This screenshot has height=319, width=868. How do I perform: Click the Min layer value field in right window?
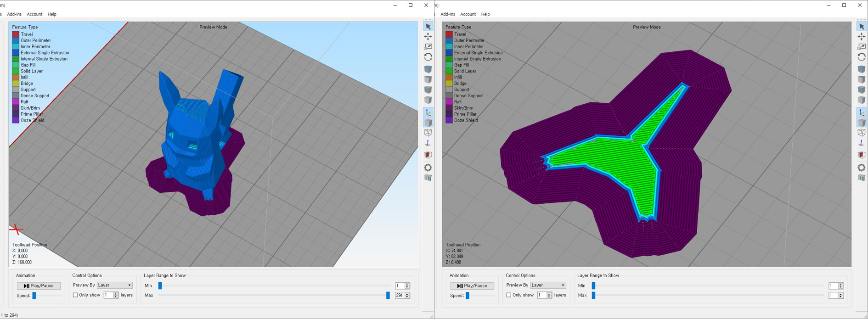point(834,285)
